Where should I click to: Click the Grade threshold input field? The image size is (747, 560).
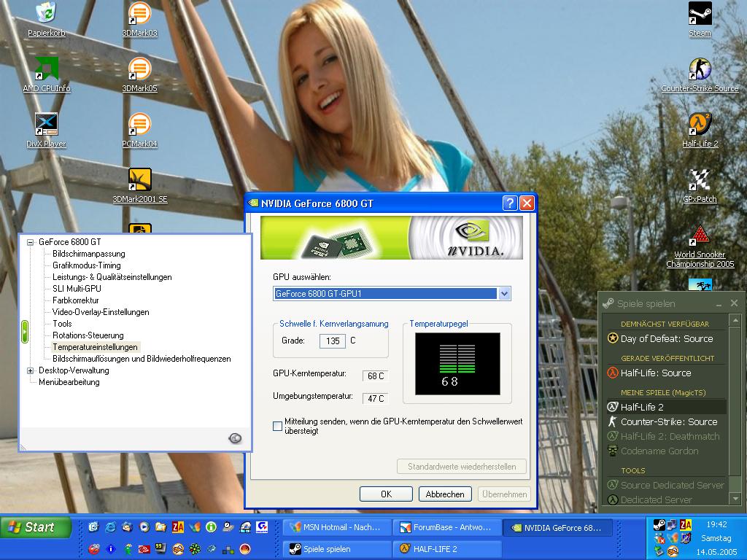pos(333,341)
